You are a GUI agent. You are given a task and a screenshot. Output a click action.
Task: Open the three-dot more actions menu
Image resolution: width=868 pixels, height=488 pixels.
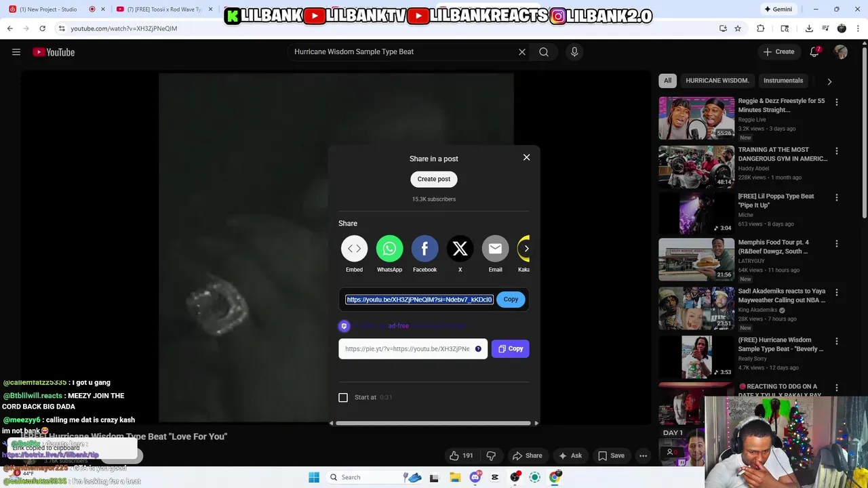pos(643,455)
